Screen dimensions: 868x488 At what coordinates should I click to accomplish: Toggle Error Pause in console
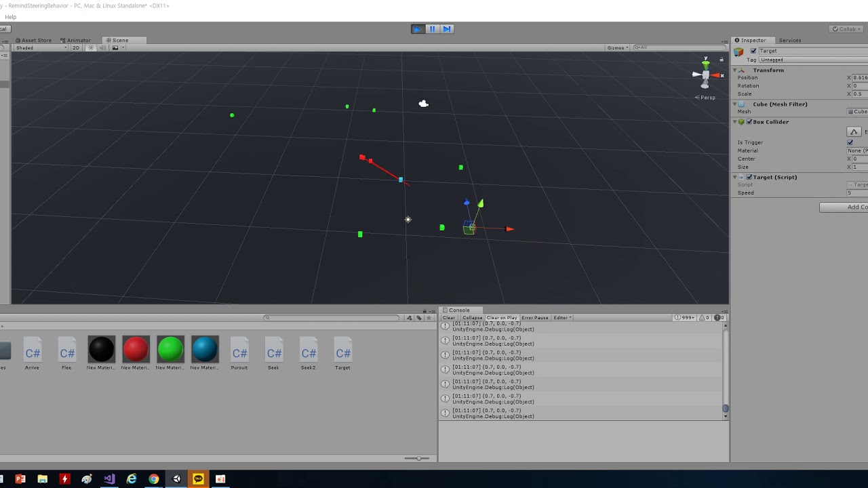pyautogui.click(x=534, y=318)
